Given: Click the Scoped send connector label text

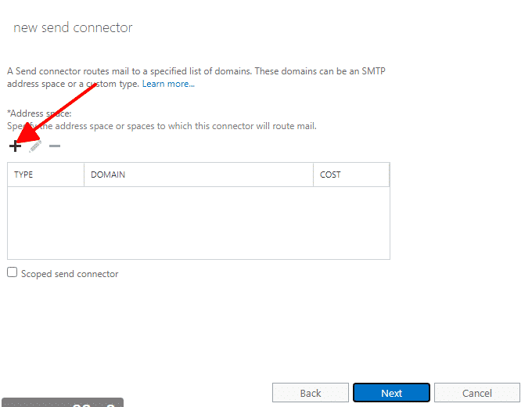Looking at the screenshot, I should coord(70,274).
